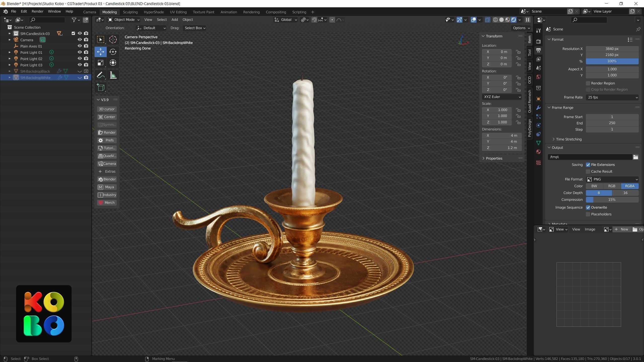The image size is (644, 362).
Task: Open the Object Mode dropdown
Action: [124, 20]
